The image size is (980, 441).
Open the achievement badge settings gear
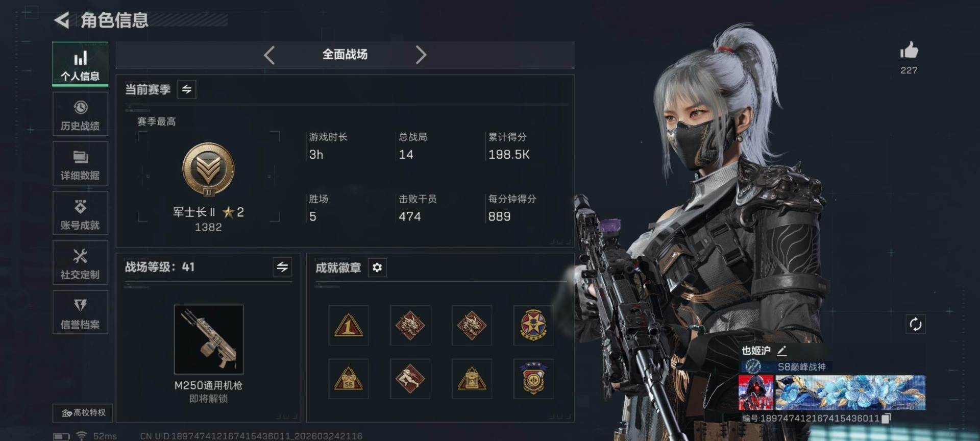tap(377, 267)
